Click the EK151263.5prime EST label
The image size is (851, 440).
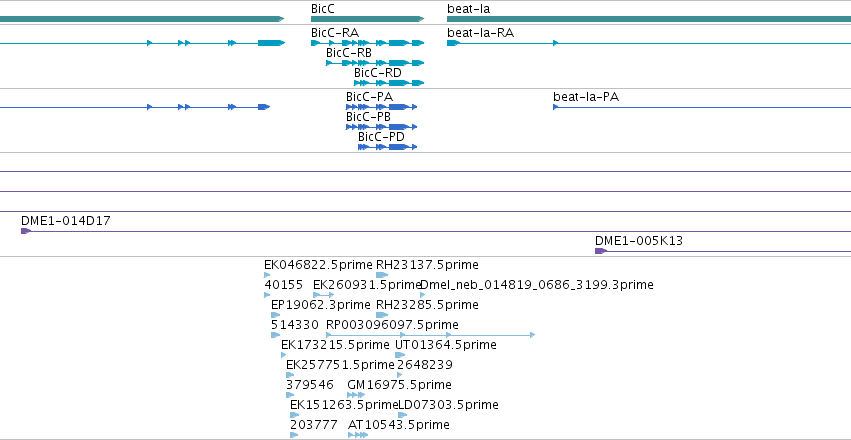345,405
